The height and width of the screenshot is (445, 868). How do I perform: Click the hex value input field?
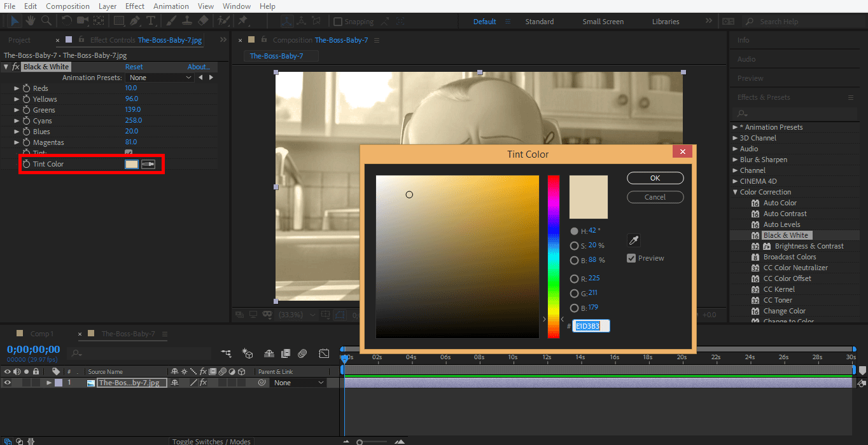[590, 325]
